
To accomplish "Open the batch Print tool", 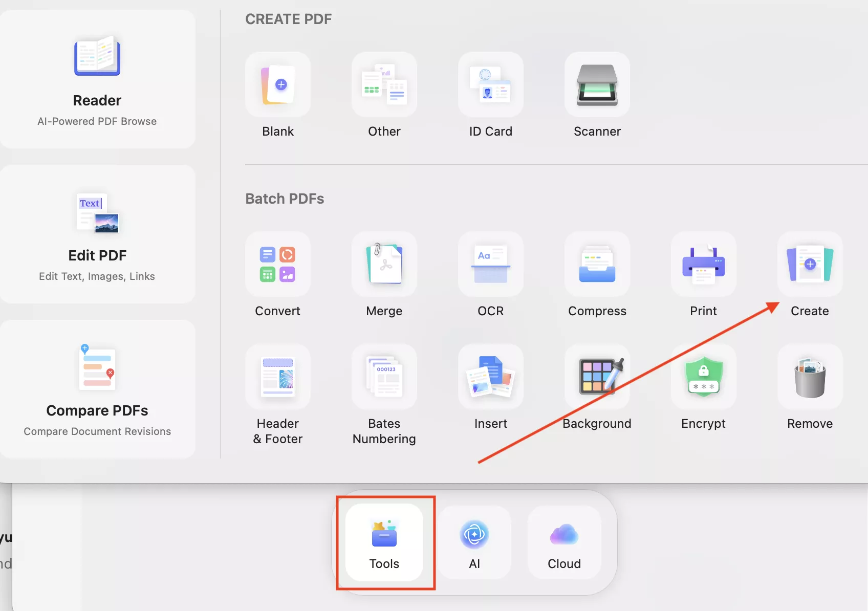I will click(703, 265).
